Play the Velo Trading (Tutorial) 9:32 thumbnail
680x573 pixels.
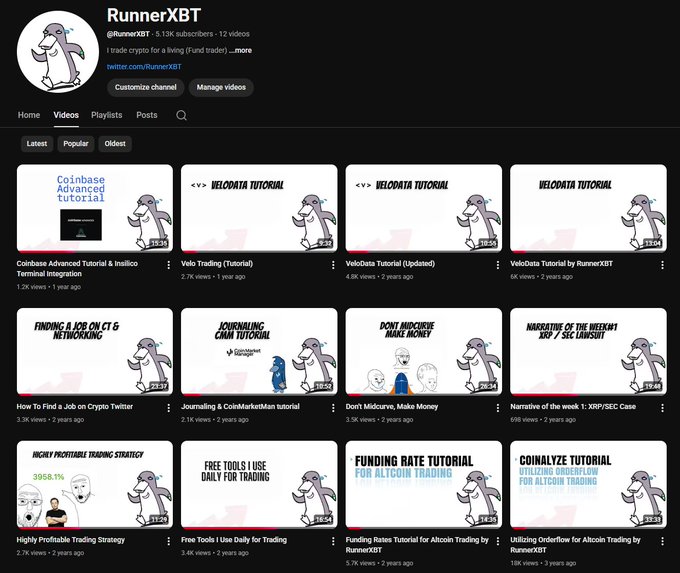click(x=259, y=208)
